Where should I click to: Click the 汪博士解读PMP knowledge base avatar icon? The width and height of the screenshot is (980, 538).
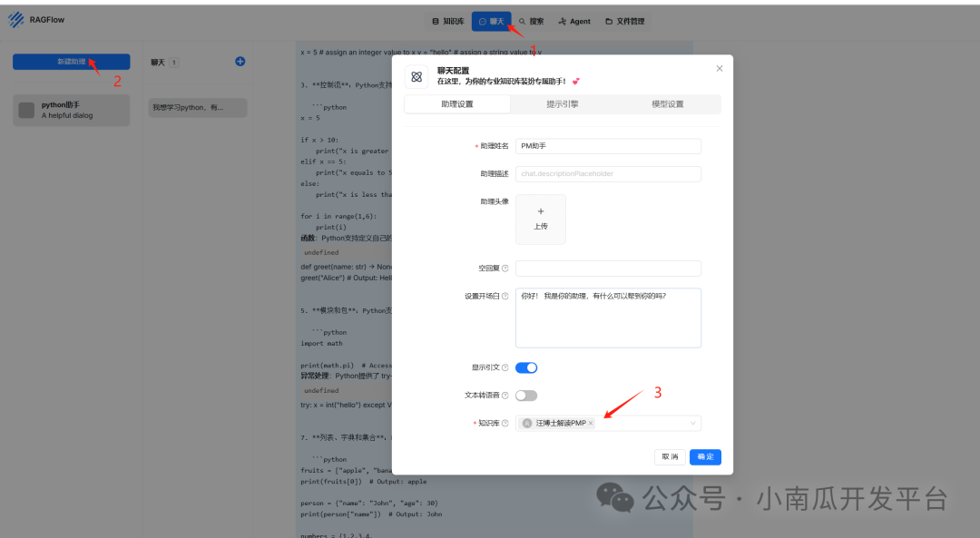tap(527, 423)
